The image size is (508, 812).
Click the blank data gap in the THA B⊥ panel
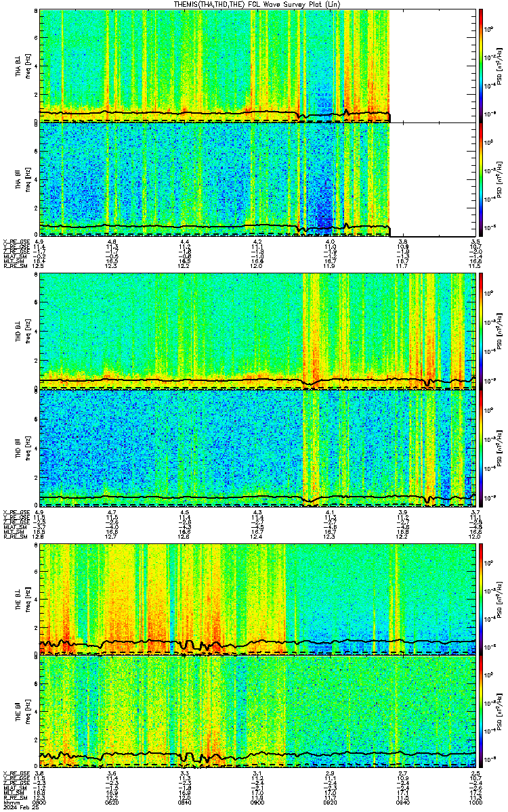click(433, 66)
